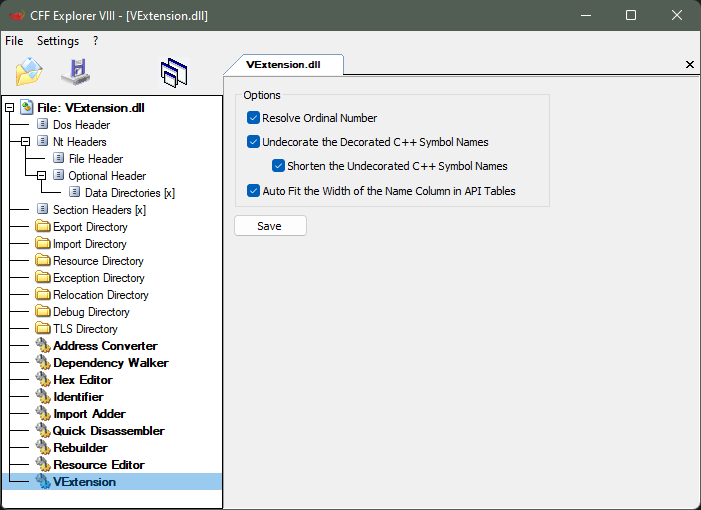Select Section Headers [x] label in the tree
The image size is (701, 510).
99,210
